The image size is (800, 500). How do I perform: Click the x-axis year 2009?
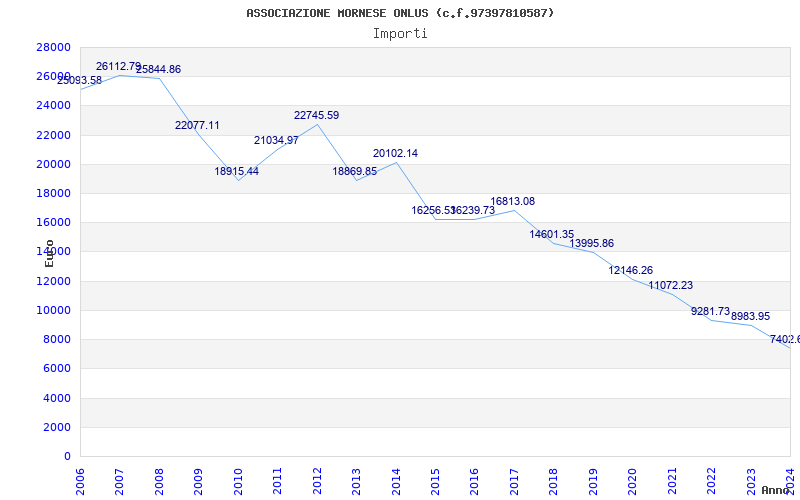point(198,481)
